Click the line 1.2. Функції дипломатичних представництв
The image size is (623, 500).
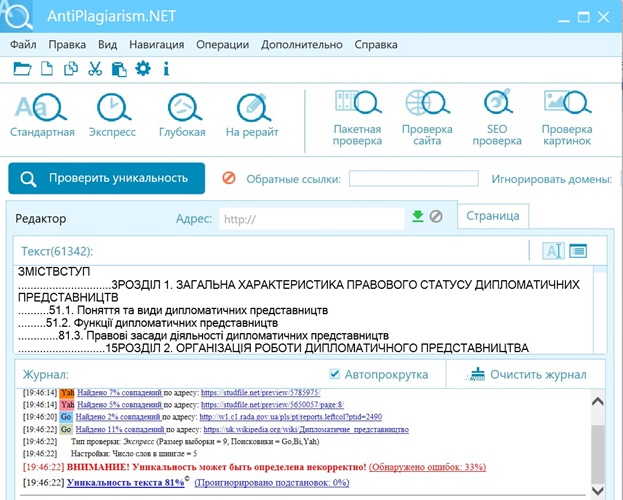coord(148,323)
